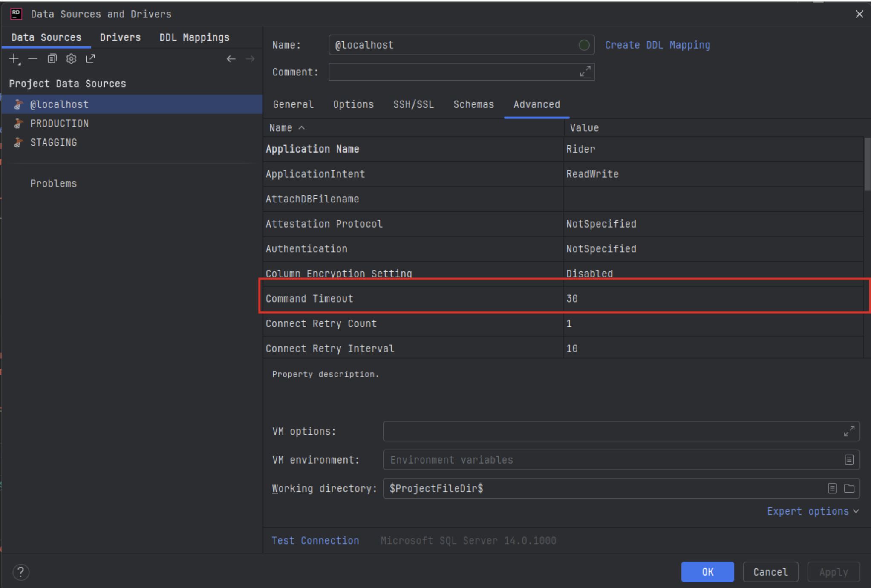Add a new data source with plus icon
This screenshot has width=871, height=588.
(x=14, y=59)
